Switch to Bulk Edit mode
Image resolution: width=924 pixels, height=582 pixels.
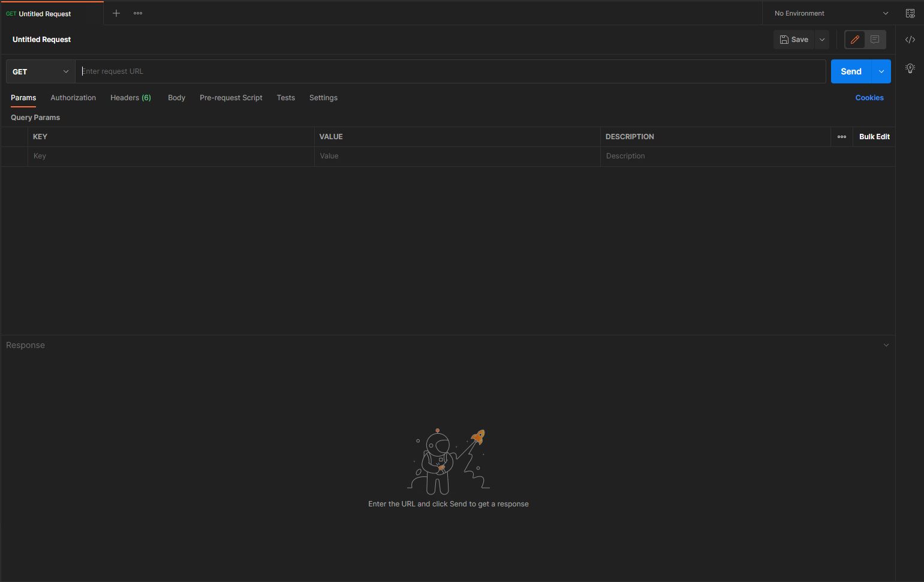pos(874,137)
